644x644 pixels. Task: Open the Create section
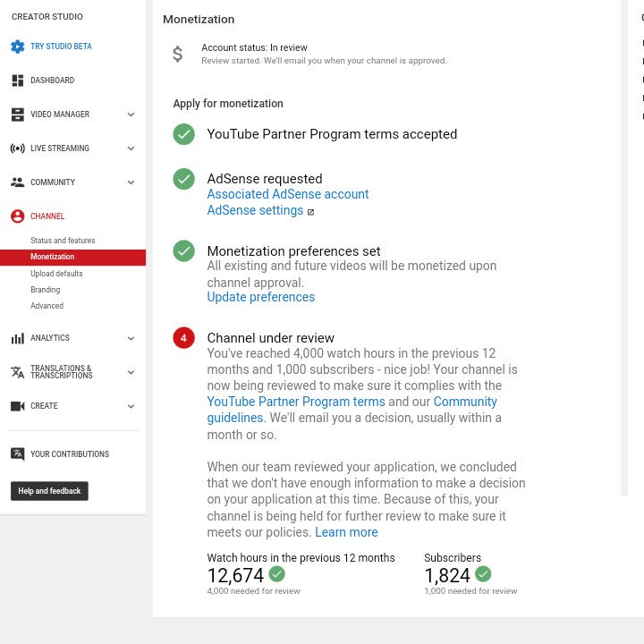click(44, 406)
